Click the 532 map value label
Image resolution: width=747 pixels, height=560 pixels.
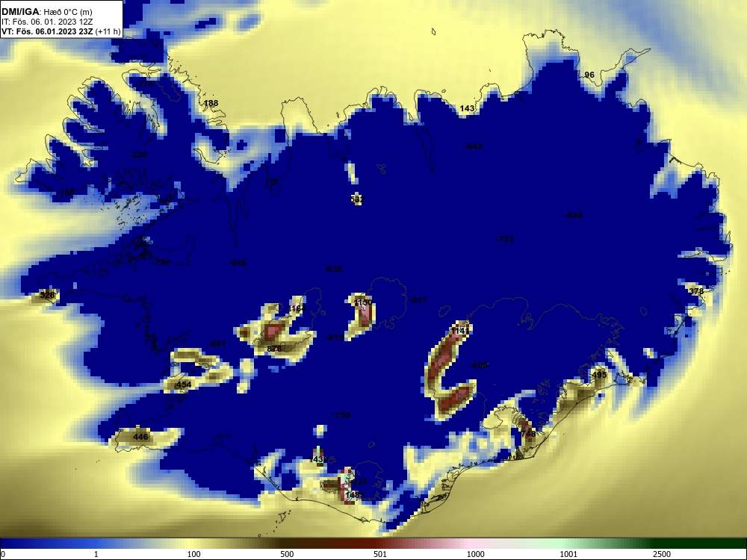click(x=357, y=199)
